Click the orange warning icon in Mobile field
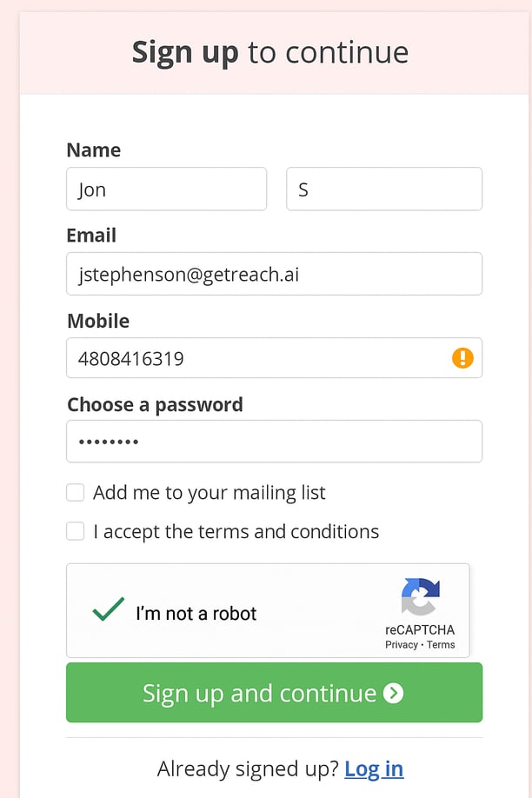This screenshot has width=532, height=798. point(462,357)
